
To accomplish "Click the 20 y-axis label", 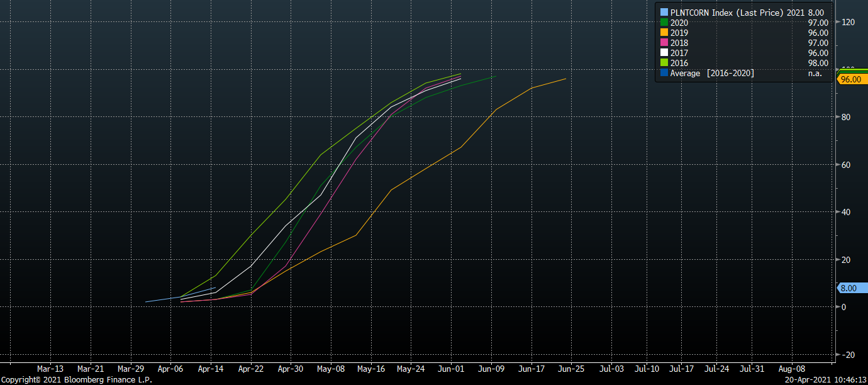I will pyautogui.click(x=845, y=260).
